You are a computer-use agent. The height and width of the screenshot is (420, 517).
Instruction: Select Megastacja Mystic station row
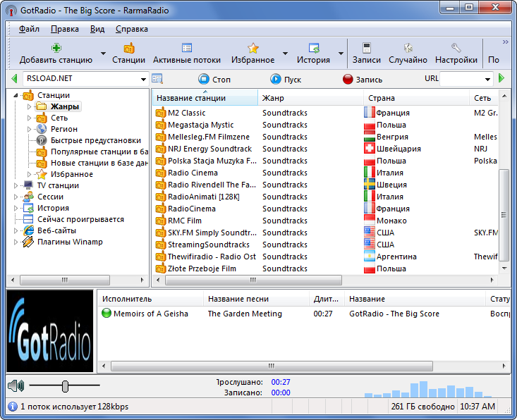coord(325,125)
